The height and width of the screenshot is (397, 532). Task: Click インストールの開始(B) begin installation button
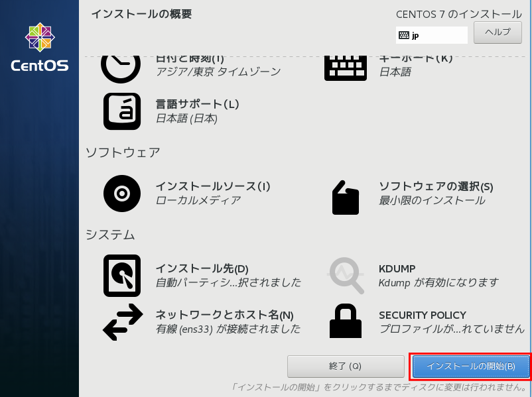pyautogui.click(x=471, y=367)
